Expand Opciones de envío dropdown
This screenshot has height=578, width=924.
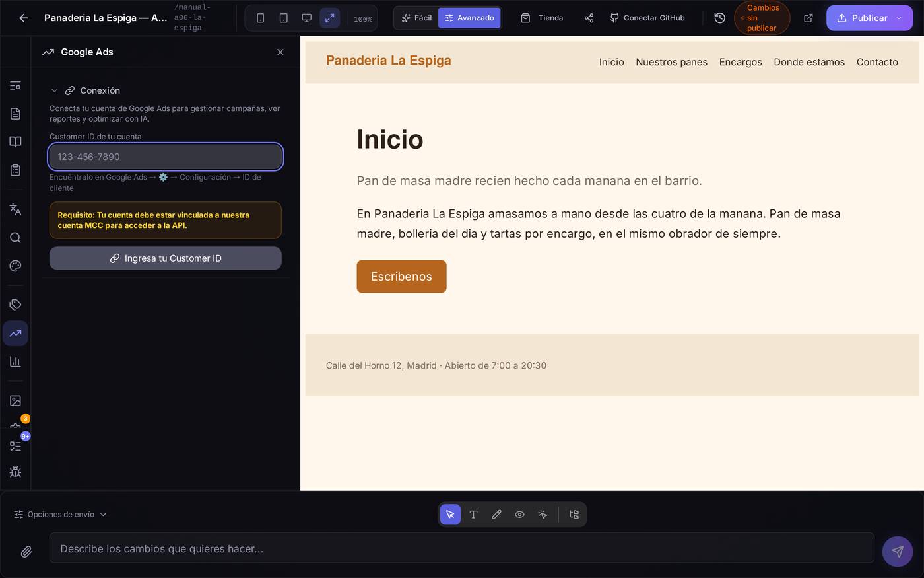(61, 515)
